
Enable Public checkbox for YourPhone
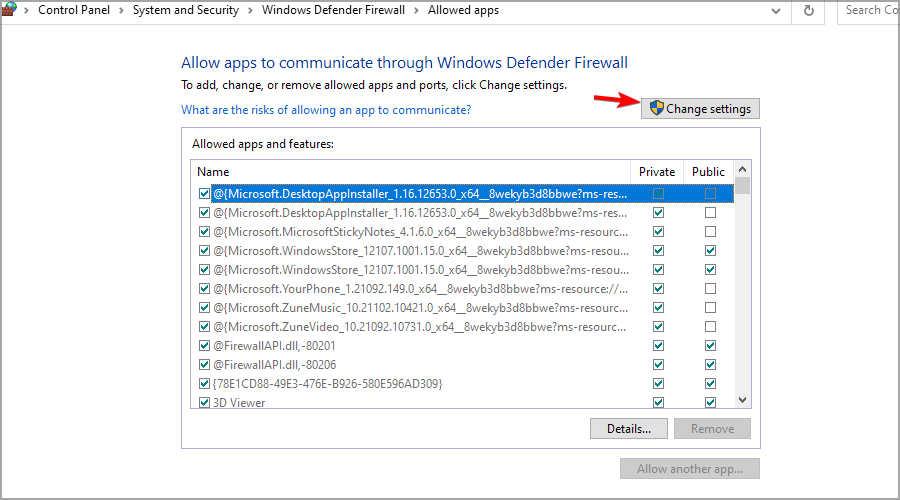(x=710, y=288)
